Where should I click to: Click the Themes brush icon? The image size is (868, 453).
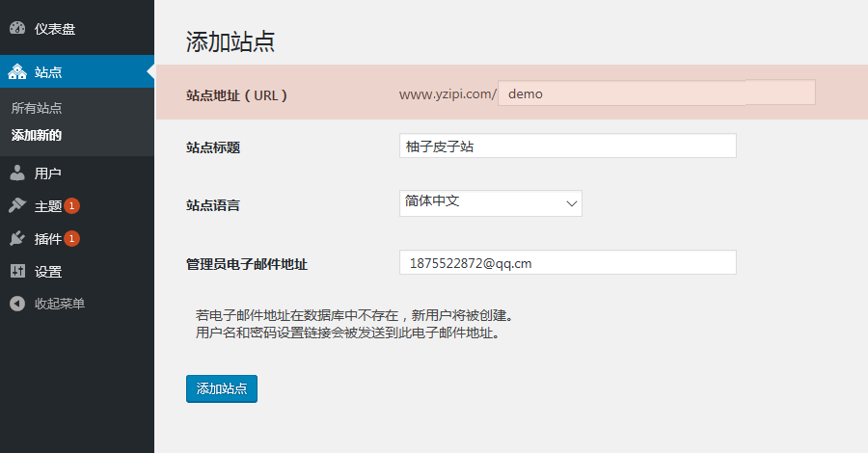click(17, 206)
